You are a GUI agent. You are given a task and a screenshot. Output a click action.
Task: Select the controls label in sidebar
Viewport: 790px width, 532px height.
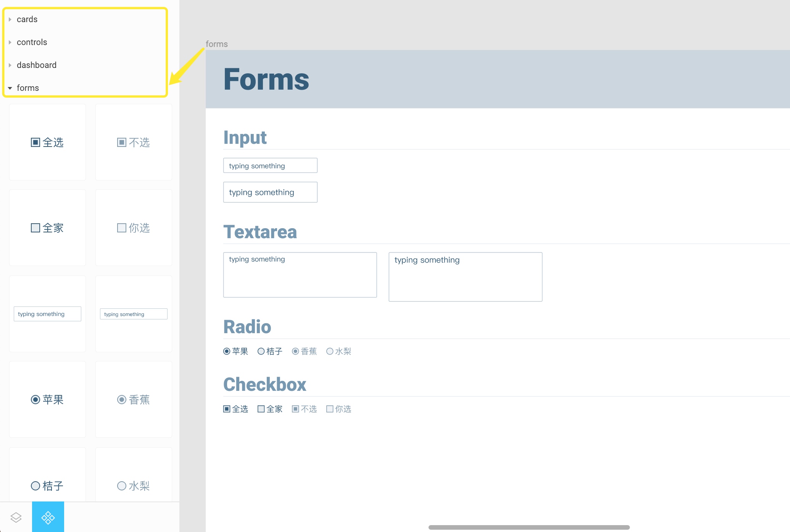32,42
